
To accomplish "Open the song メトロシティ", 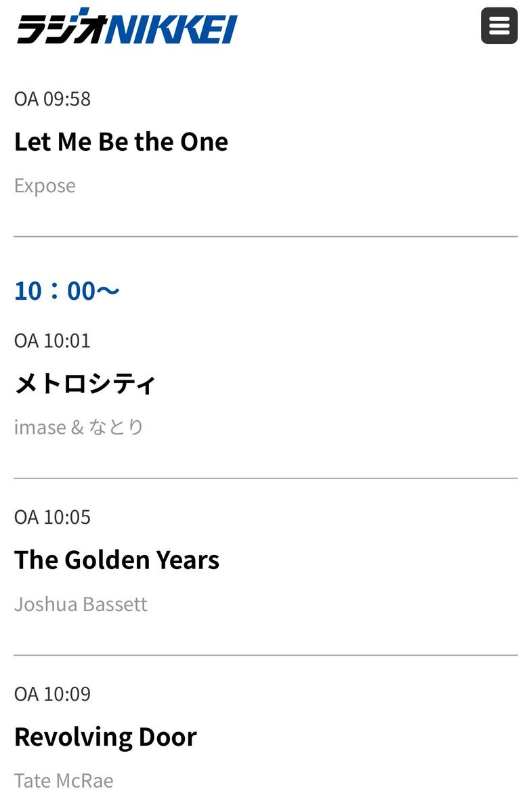I will (85, 384).
